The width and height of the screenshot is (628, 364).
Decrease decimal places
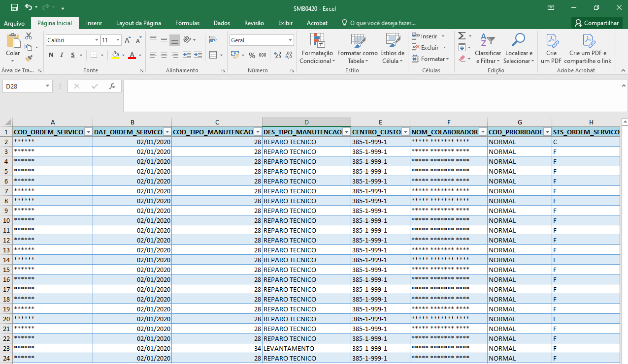coord(288,55)
